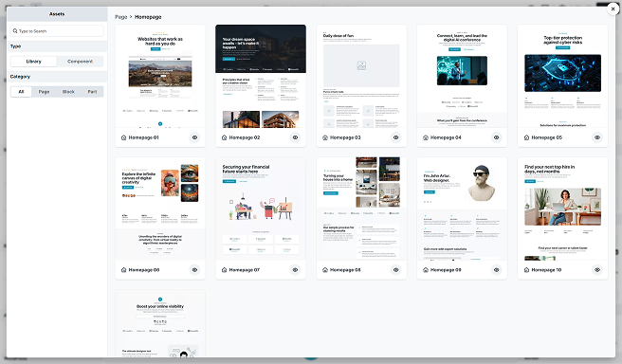
Task: Preview Homepage 04 using its eye icon
Action: coord(496,137)
